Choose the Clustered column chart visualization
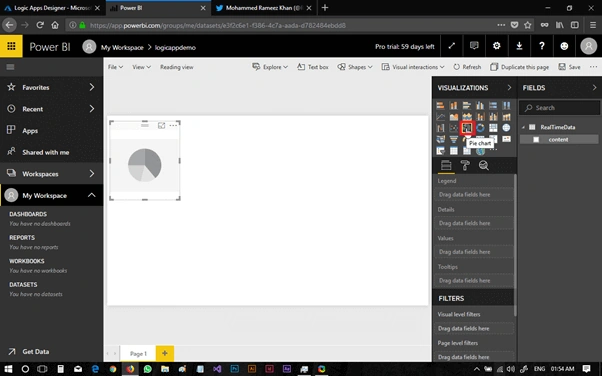602x376 pixels. (480, 105)
